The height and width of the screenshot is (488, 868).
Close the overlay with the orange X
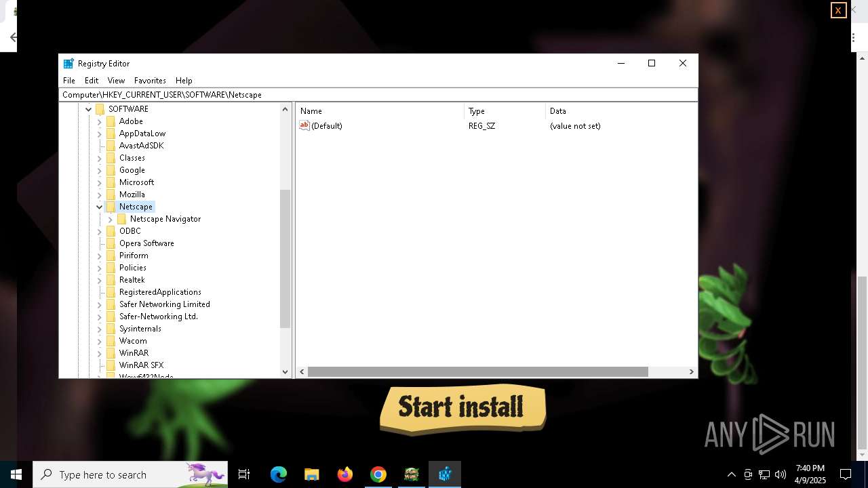(x=838, y=10)
